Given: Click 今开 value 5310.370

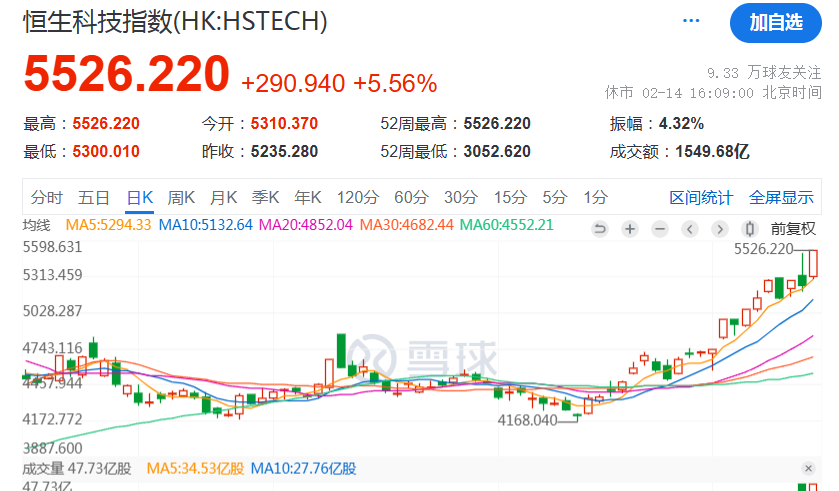Looking at the screenshot, I should click(284, 124).
